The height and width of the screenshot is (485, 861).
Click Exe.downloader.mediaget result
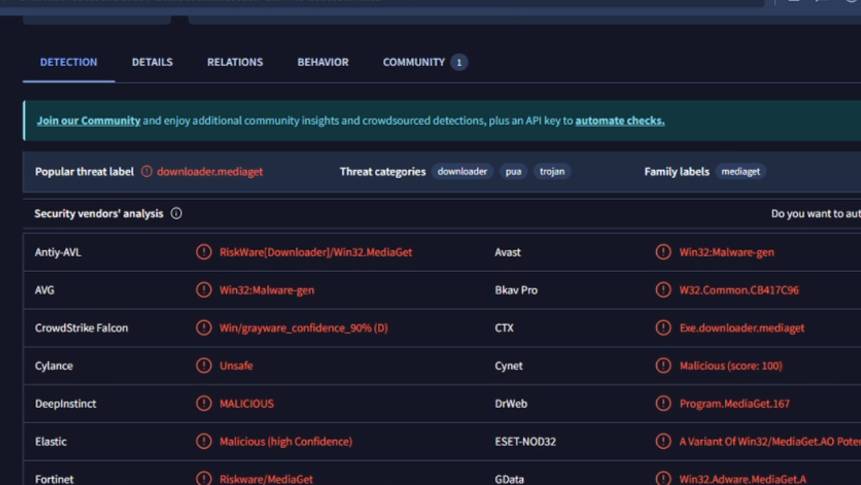click(742, 328)
